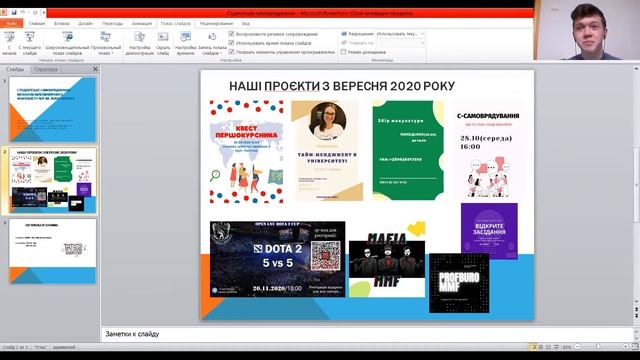Click the Квест першокурсника poster image
This screenshot has width=640, height=360.
[247, 152]
